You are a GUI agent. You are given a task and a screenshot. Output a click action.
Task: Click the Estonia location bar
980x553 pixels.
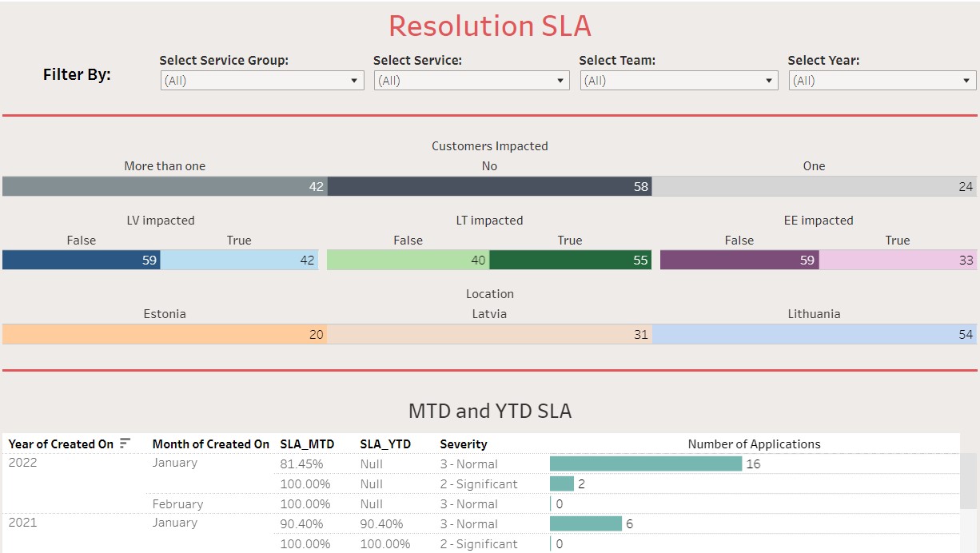coord(165,334)
